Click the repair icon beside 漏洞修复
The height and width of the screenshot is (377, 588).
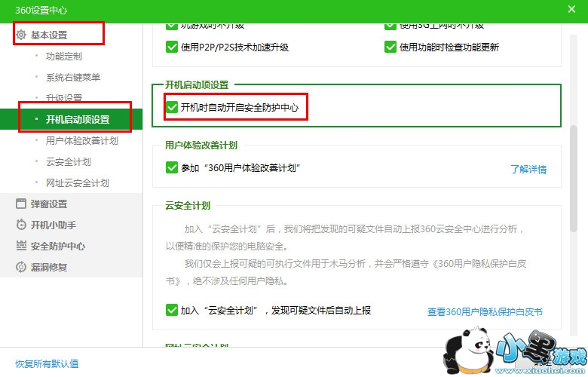click(x=21, y=267)
